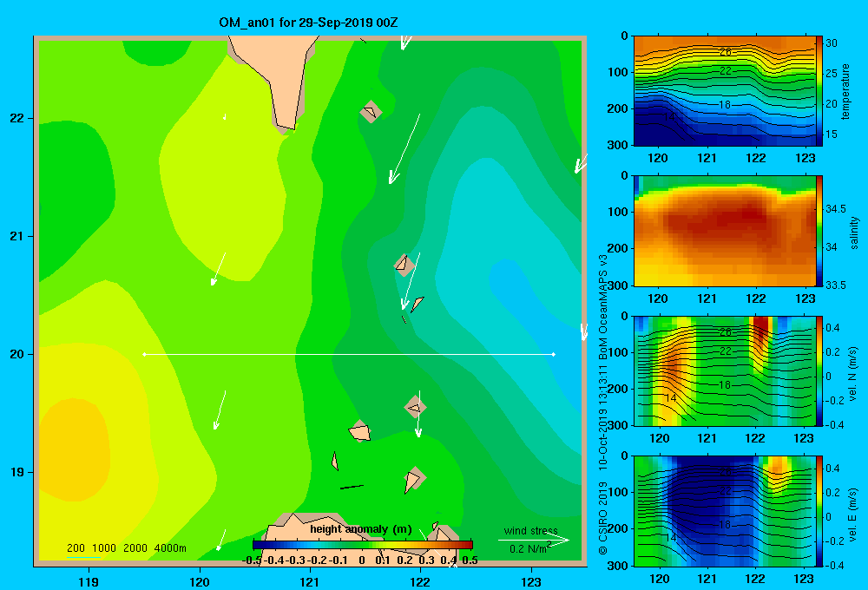Click the 'wind stress' legend label
This screenshot has width=868, height=590.
(531, 530)
